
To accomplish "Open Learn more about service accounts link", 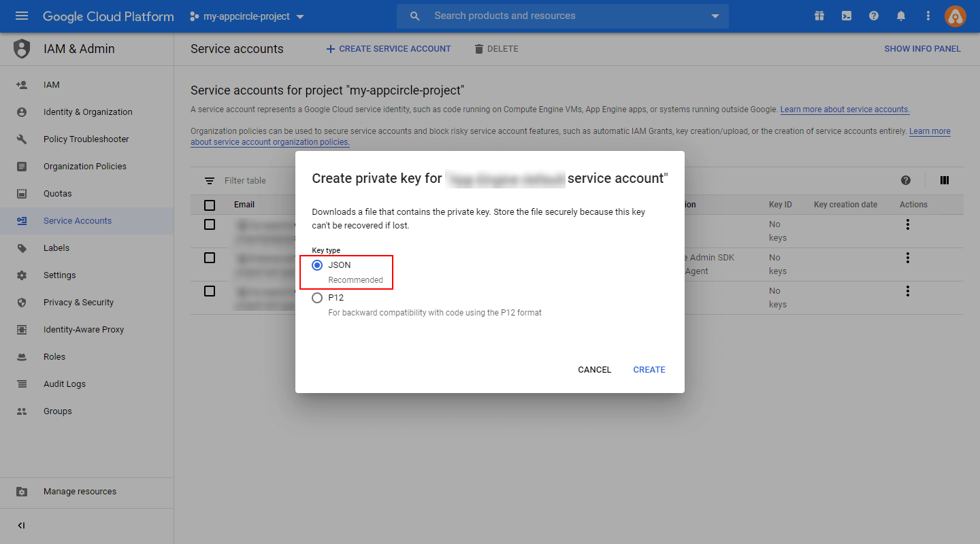I will tap(845, 109).
